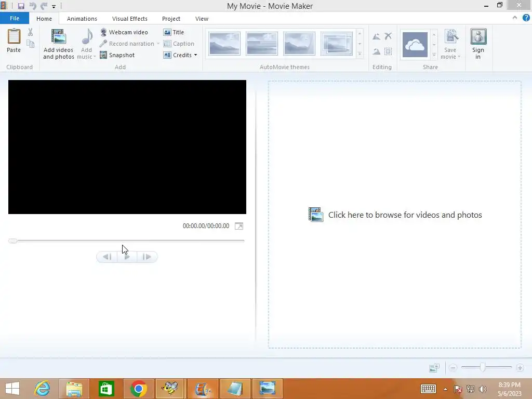Start Webcam video capture
This screenshot has height=399, width=532.
(124, 32)
